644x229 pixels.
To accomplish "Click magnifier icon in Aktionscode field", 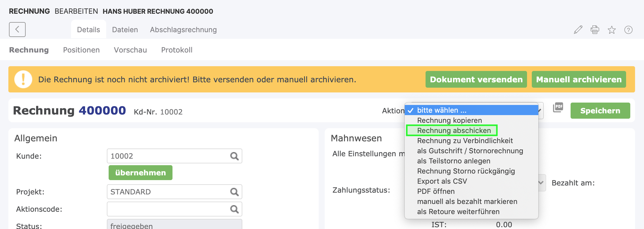I will [x=234, y=209].
